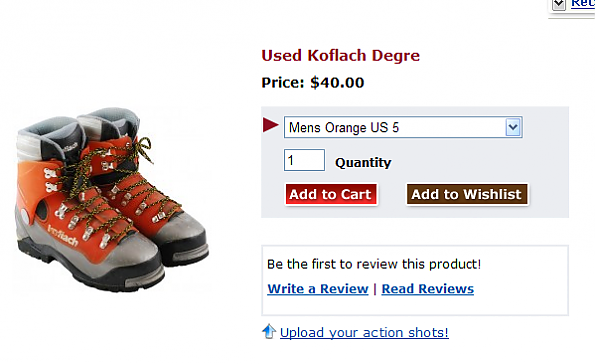Click the yellow laces on the rear boot

[x=140, y=149]
